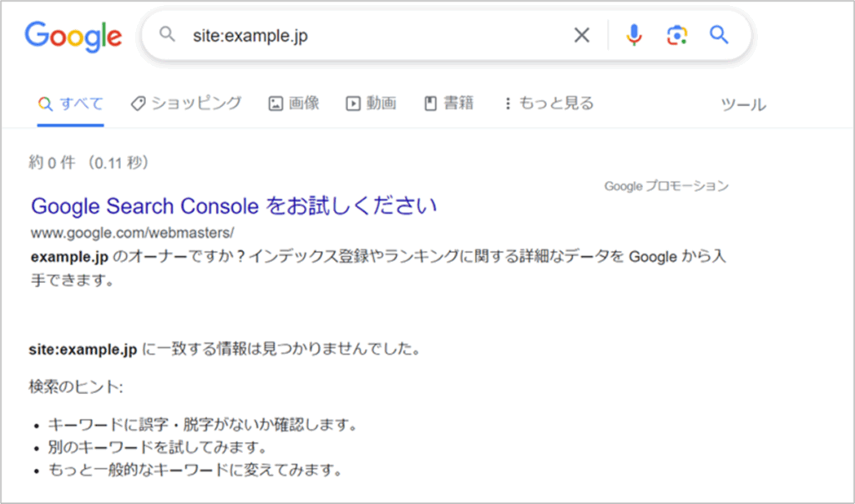Image resolution: width=855 pixels, height=504 pixels.
Task: Click the Google プロモーション label
Action: [x=666, y=186]
